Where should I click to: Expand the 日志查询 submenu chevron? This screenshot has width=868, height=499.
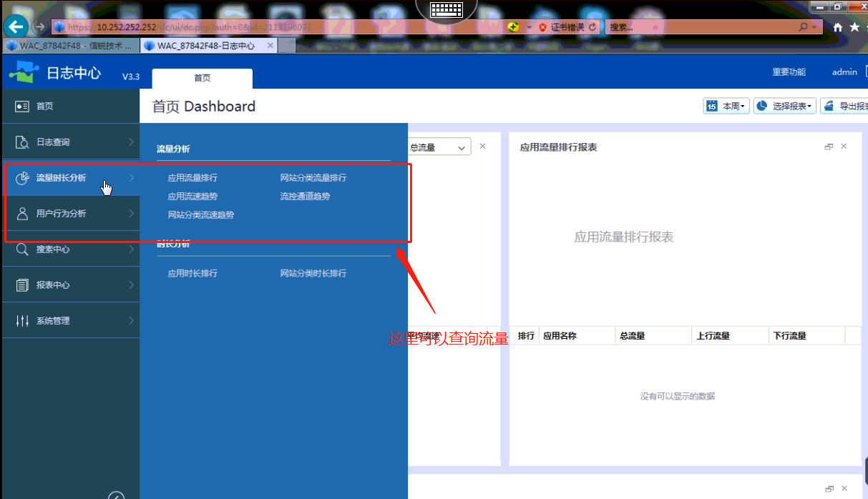131,142
